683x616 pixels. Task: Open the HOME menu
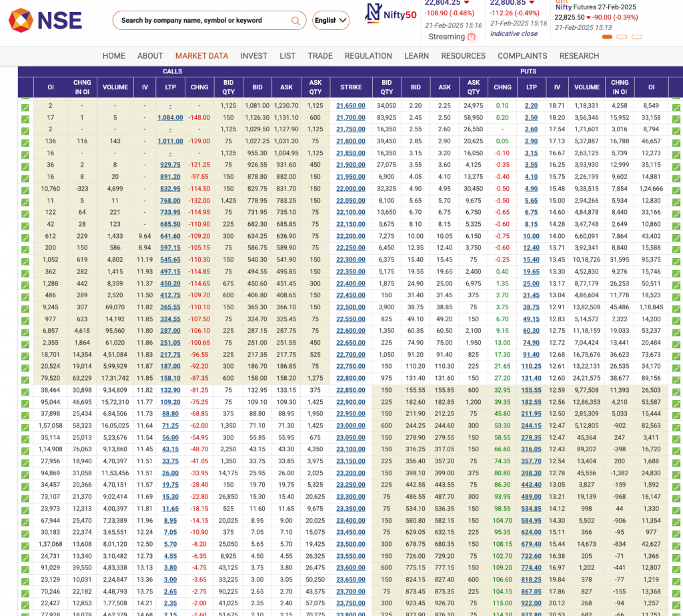coord(113,56)
